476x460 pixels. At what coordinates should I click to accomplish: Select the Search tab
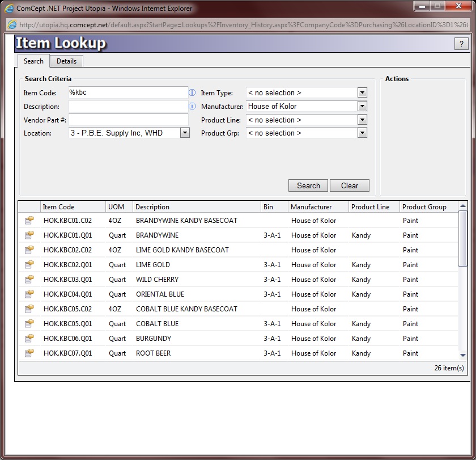coord(33,61)
